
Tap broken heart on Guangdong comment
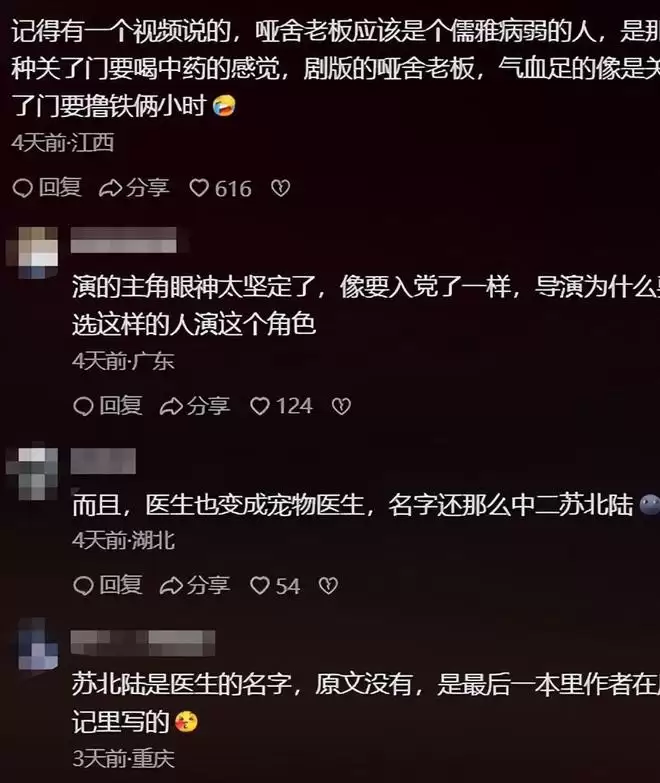click(x=341, y=406)
